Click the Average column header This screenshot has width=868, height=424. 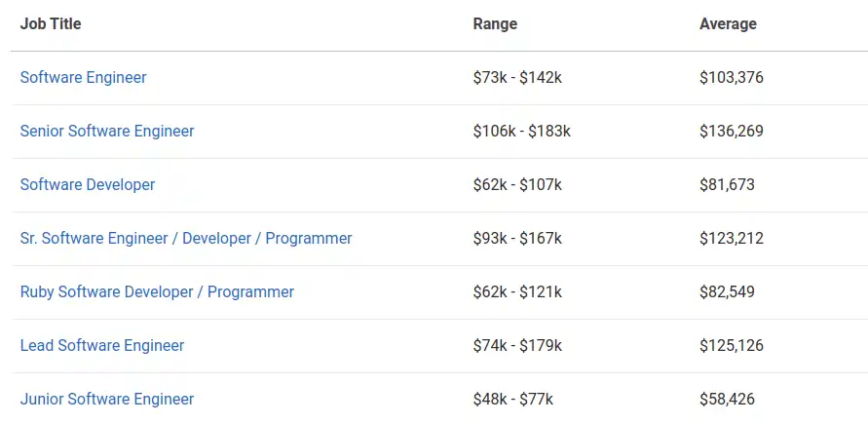click(728, 23)
